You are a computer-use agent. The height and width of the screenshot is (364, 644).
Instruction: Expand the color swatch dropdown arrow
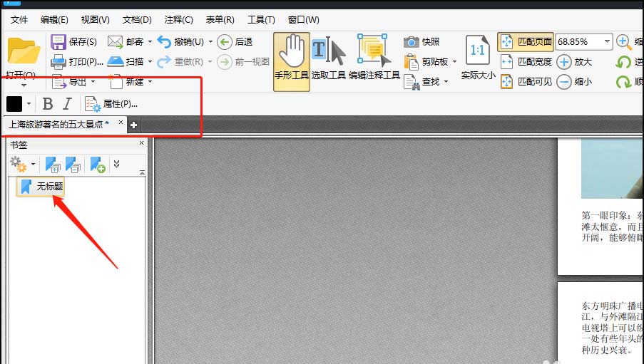(x=29, y=104)
